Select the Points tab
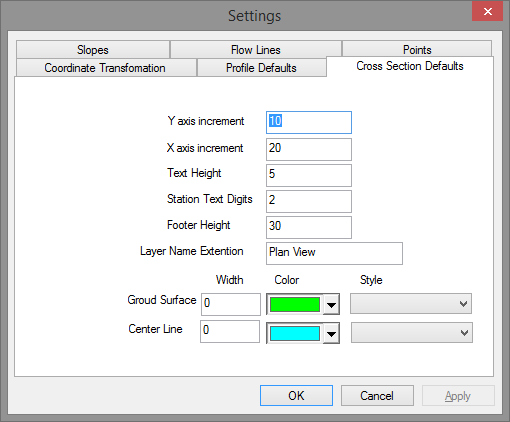The height and width of the screenshot is (422, 510). (x=417, y=49)
